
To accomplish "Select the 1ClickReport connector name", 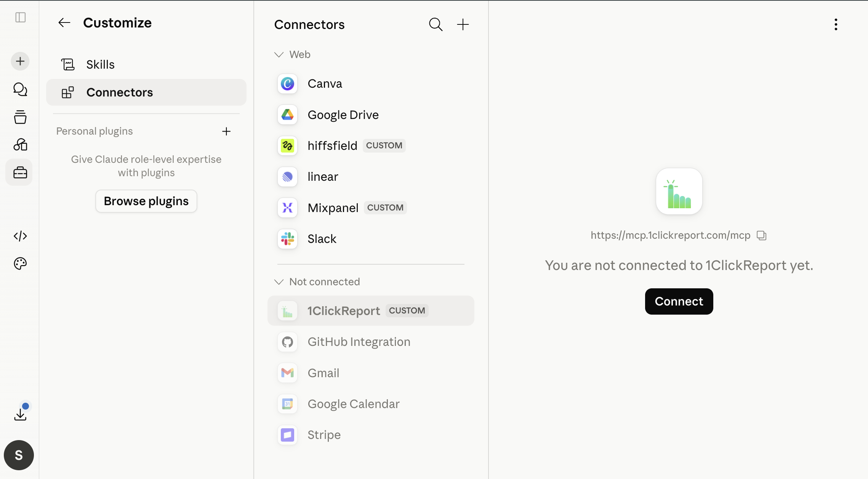I will pyautogui.click(x=344, y=311).
